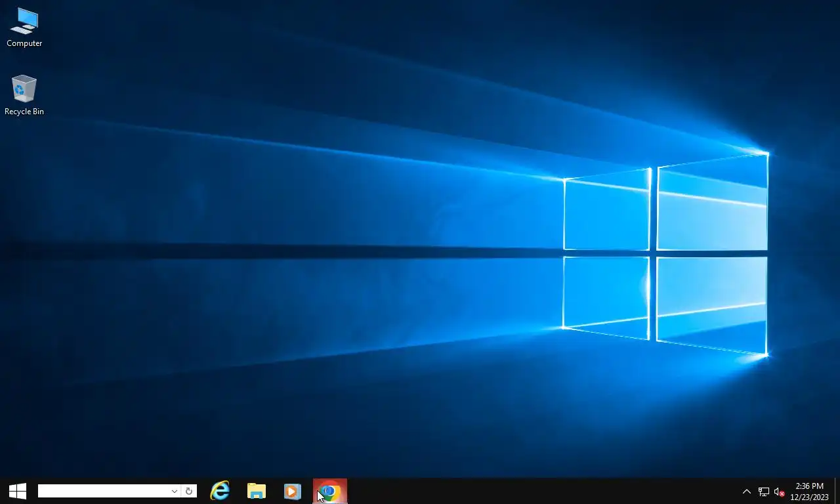Open the Computer desktop icon

tap(24, 28)
